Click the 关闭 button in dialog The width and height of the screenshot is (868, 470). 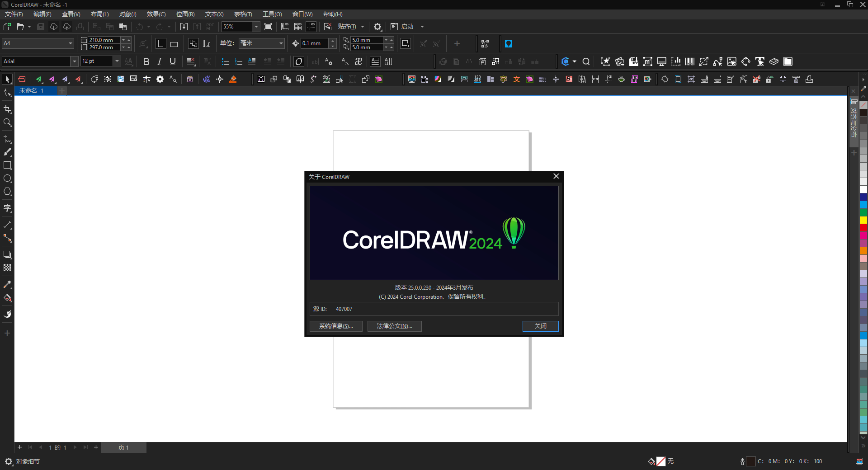click(540, 326)
